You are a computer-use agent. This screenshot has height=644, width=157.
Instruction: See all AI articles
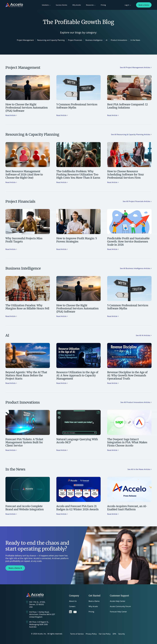click(144, 335)
